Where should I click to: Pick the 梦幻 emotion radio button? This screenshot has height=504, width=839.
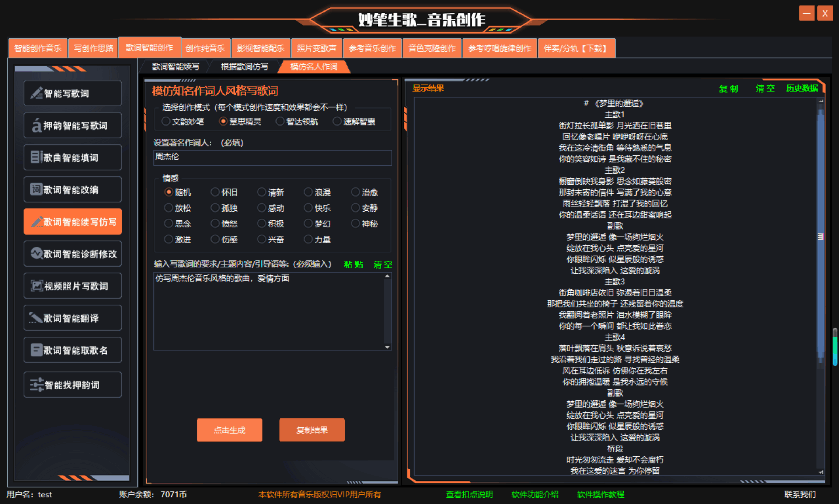[308, 224]
